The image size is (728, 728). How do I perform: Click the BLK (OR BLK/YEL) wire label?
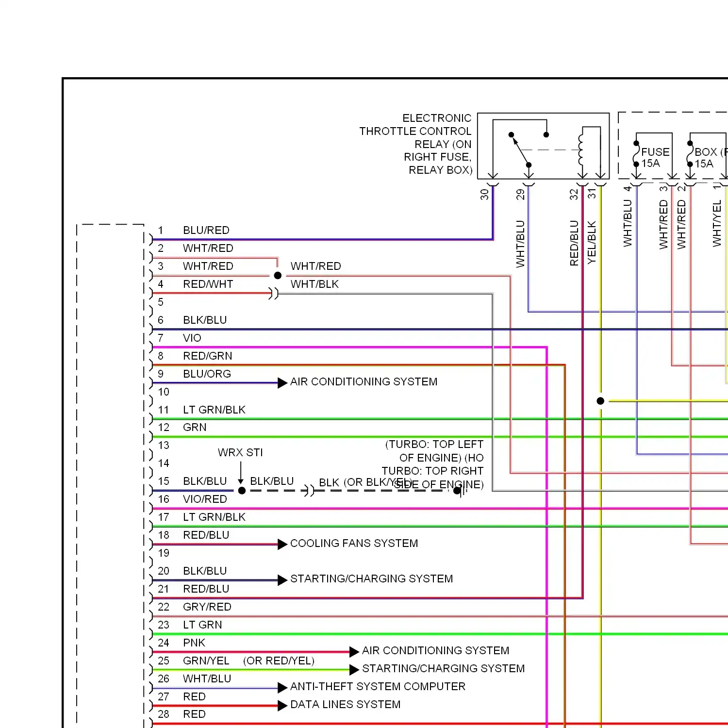(365, 482)
